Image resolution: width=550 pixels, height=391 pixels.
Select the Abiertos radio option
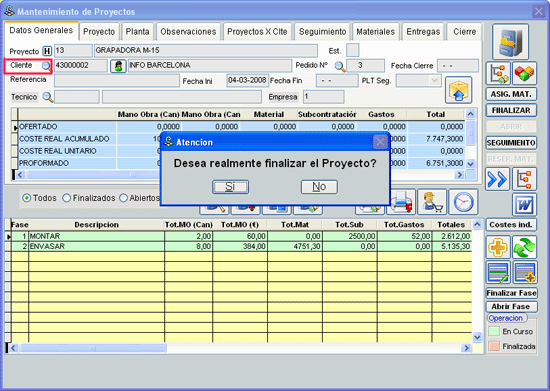coord(123,198)
